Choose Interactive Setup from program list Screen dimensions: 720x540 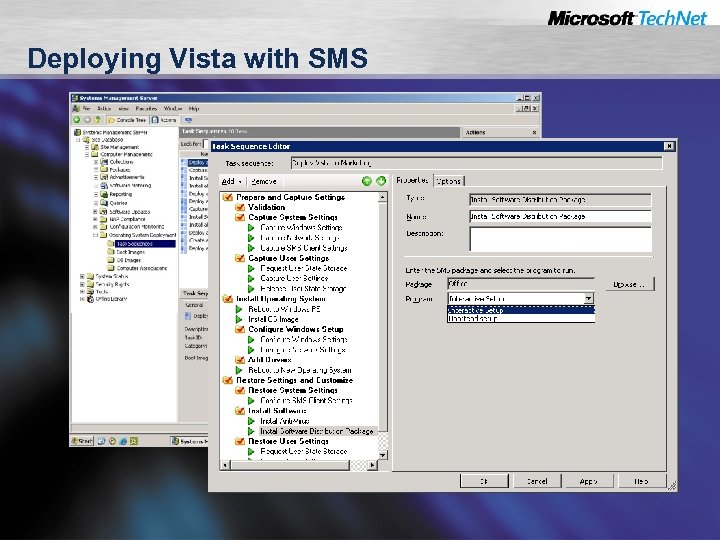pyautogui.click(x=521, y=310)
